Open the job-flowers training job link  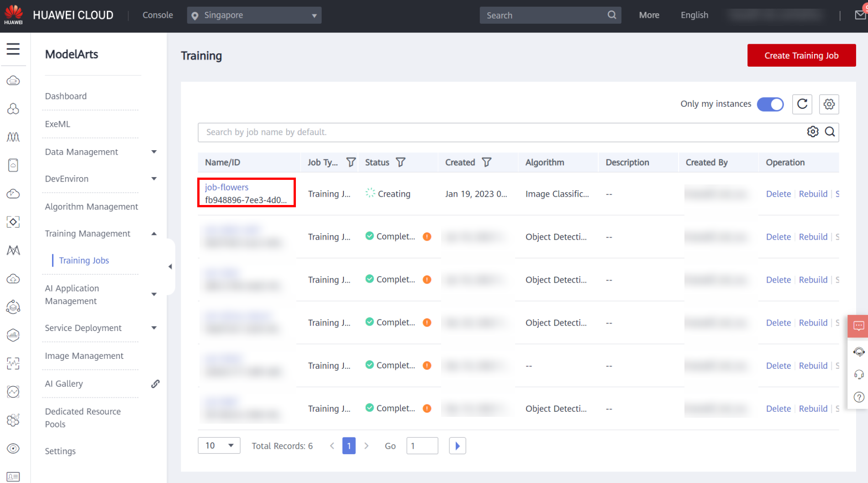(x=226, y=187)
